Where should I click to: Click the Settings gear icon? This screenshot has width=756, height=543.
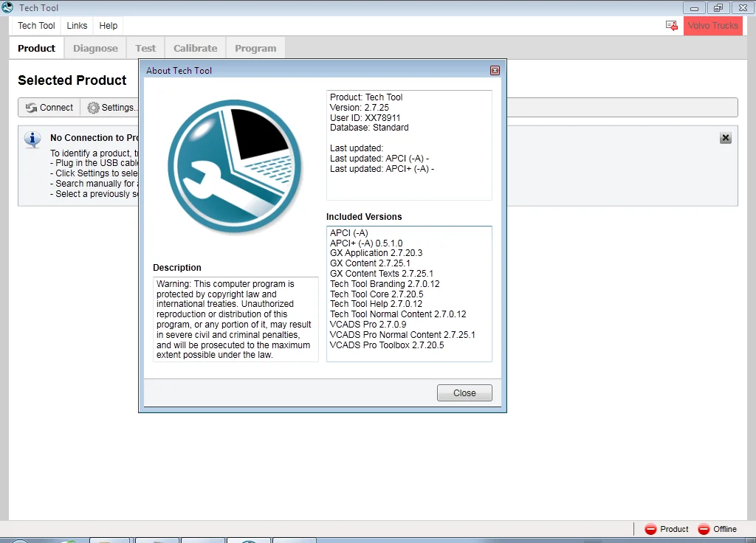click(93, 108)
